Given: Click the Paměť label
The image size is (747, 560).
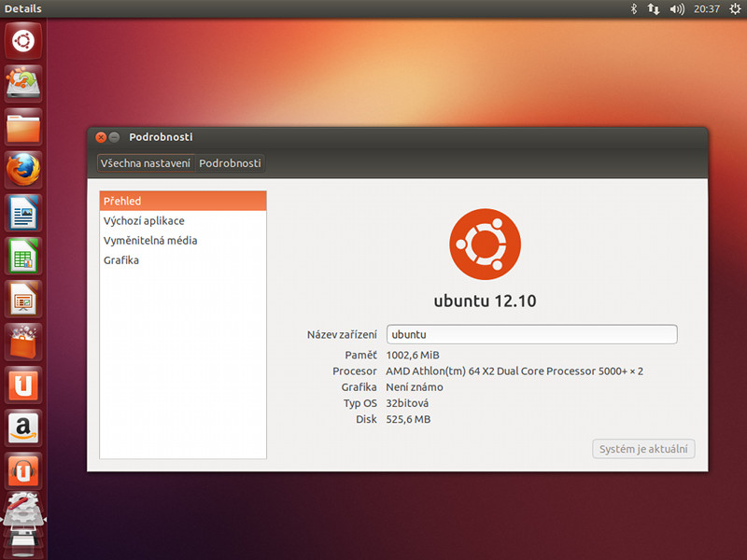Looking at the screenshot, I should [x=360, y=356].
